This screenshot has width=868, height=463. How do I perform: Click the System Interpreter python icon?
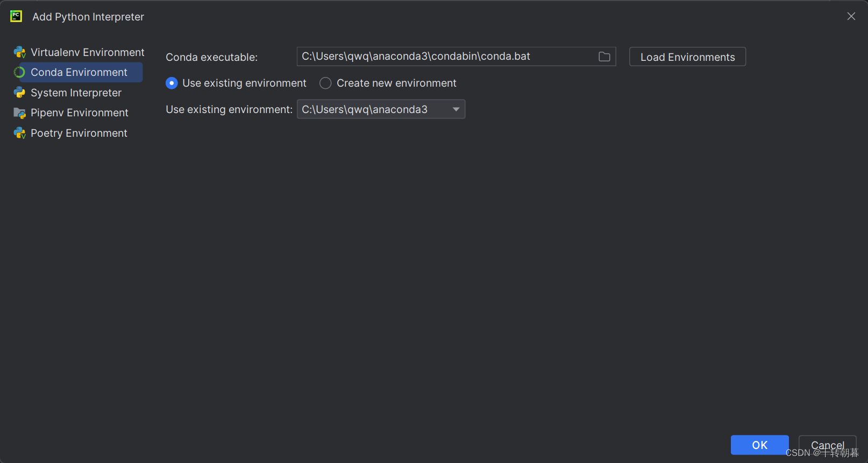(20, 93)
